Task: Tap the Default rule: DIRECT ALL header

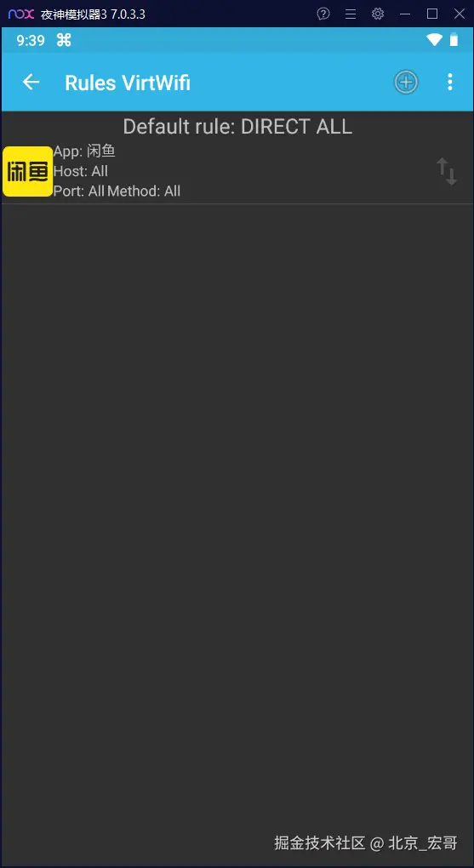Action: pyautogui.click(x=237, y=127)
